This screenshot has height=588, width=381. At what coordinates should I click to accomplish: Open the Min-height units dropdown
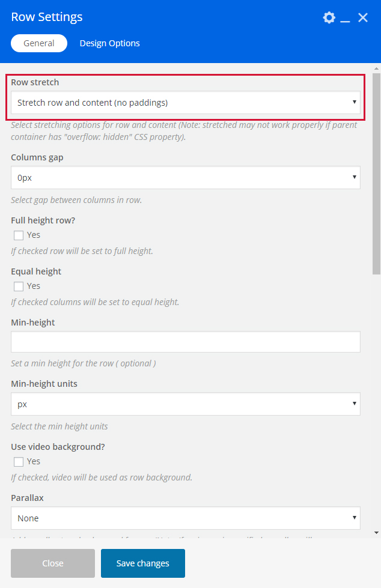click(185, 404)
